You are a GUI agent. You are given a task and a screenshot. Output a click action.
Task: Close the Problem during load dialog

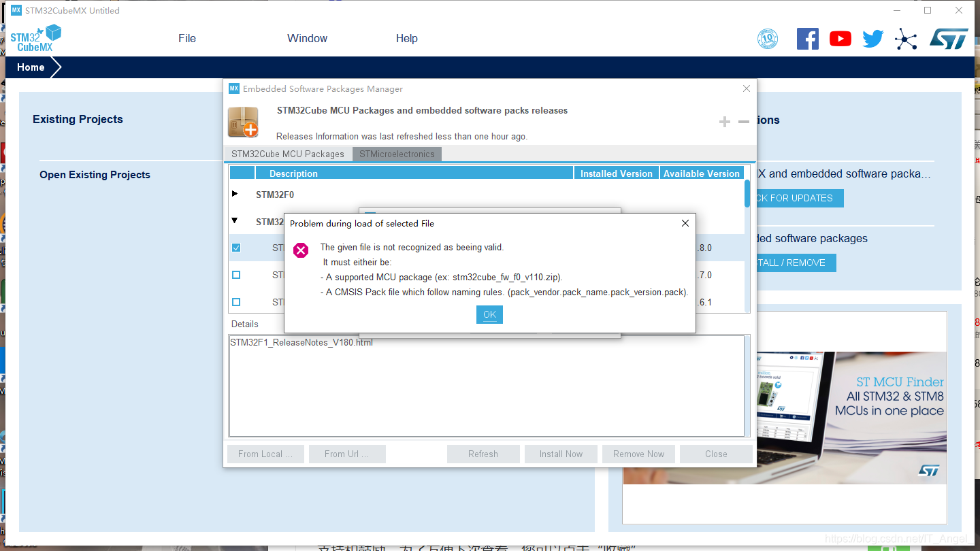coord(685,223)
